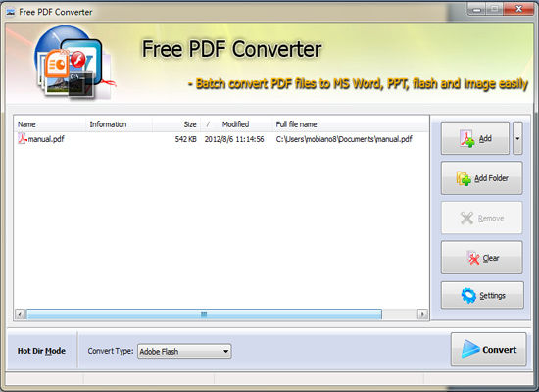Sort list by Name column header
Screen dimensions: 539x392
50,124
